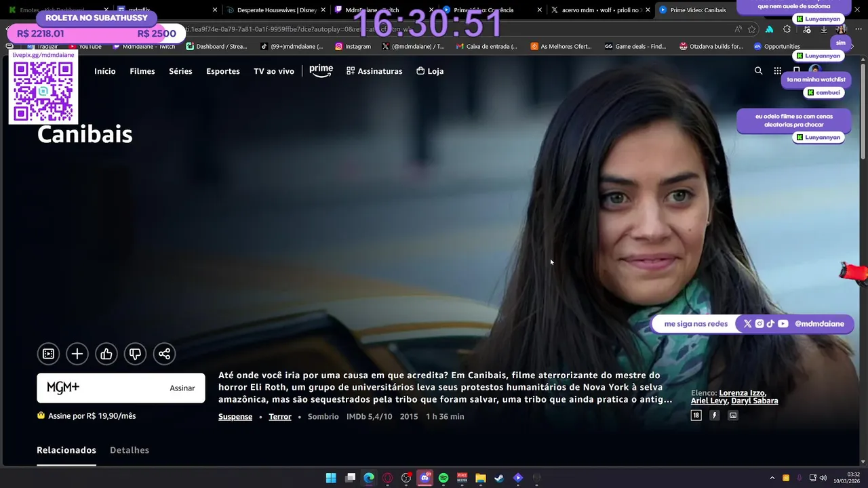
Task: Open Discord from taskbar
Action: (x=425, y=478)
